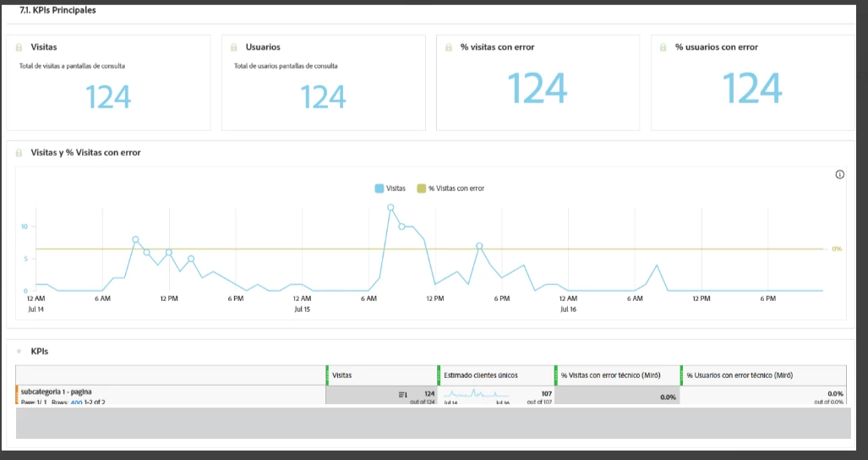The height and width of the screenshot is (460, 868).
Task: Toggle the blue Visitas legend swatch
Action: point(379,189)
